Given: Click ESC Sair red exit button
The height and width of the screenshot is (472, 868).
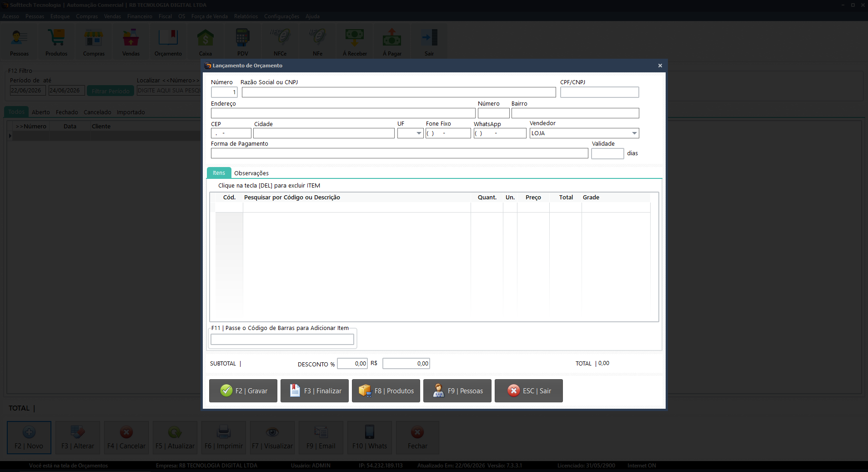Looking at the screenshot, I should pos(529,391).
